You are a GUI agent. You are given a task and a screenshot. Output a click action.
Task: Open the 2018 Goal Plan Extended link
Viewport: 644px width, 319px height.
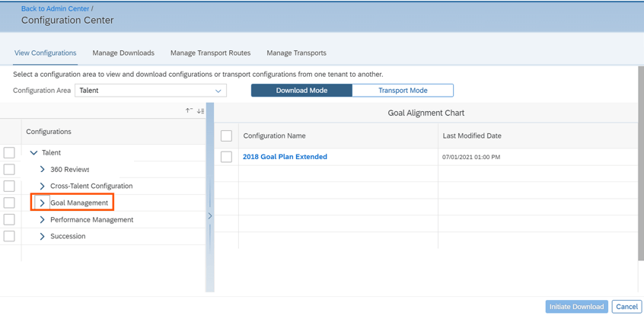[285, 157]
